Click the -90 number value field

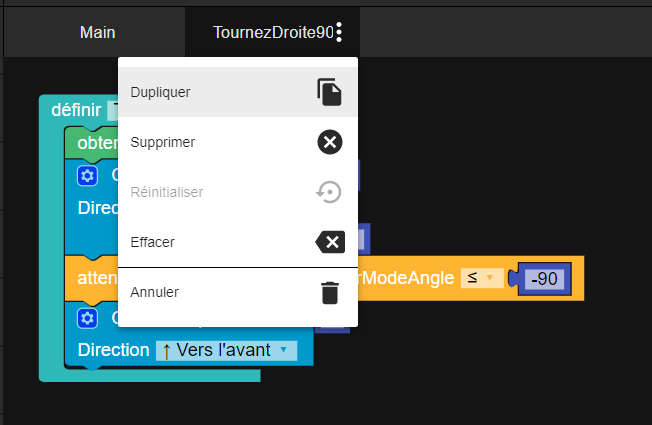545,279
